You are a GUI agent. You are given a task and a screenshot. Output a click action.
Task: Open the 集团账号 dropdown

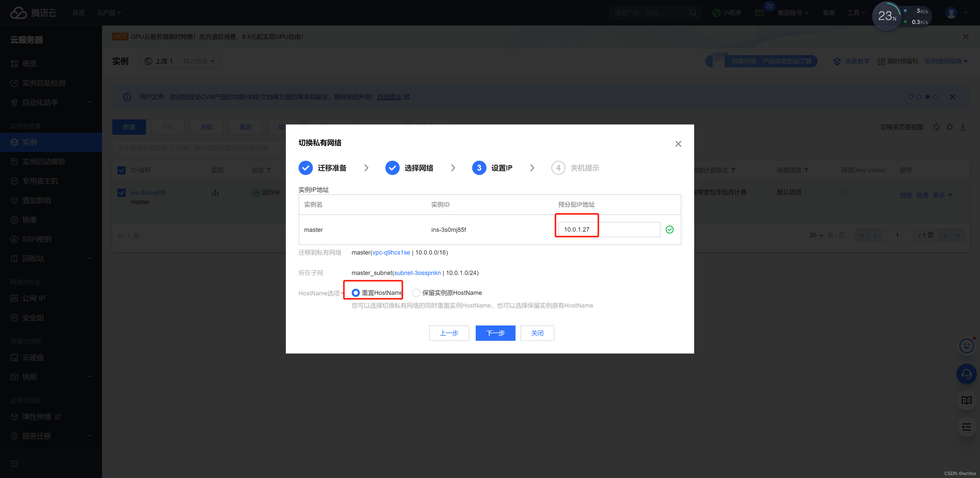793,13
